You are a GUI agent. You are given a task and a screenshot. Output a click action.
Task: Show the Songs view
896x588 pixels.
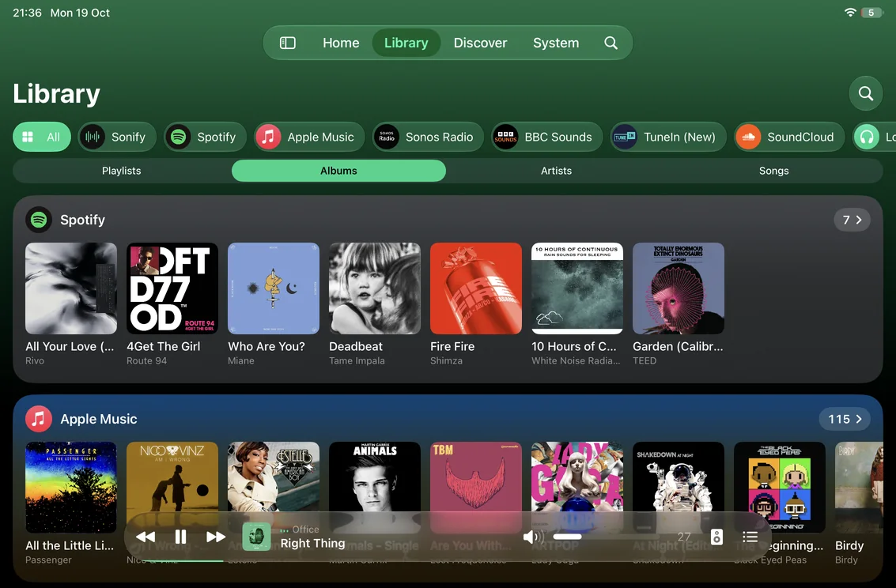pyautogui.click(x=773, y=171)
